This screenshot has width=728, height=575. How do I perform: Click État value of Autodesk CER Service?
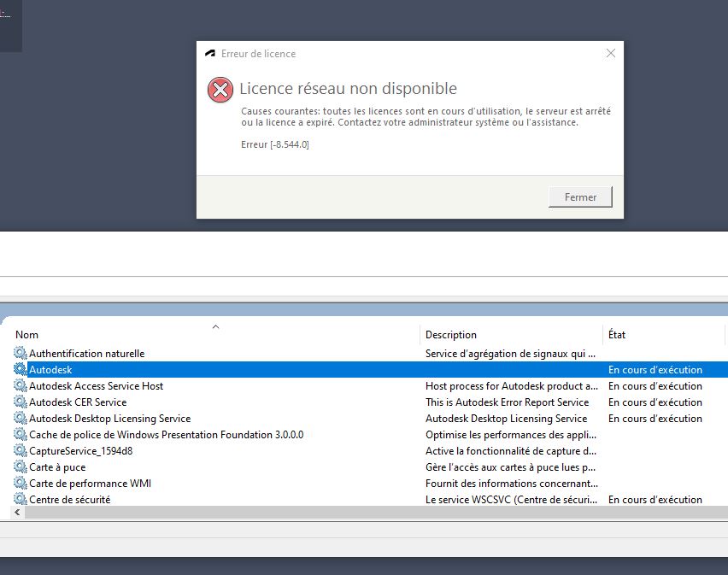point(655,402)
